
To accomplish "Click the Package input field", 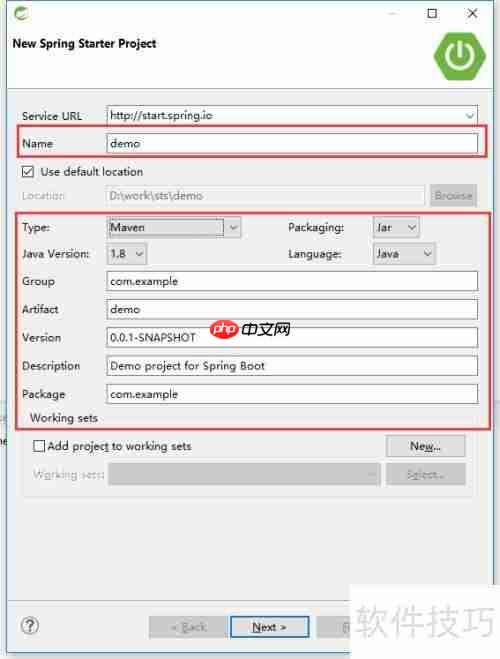I will [292, 394].
